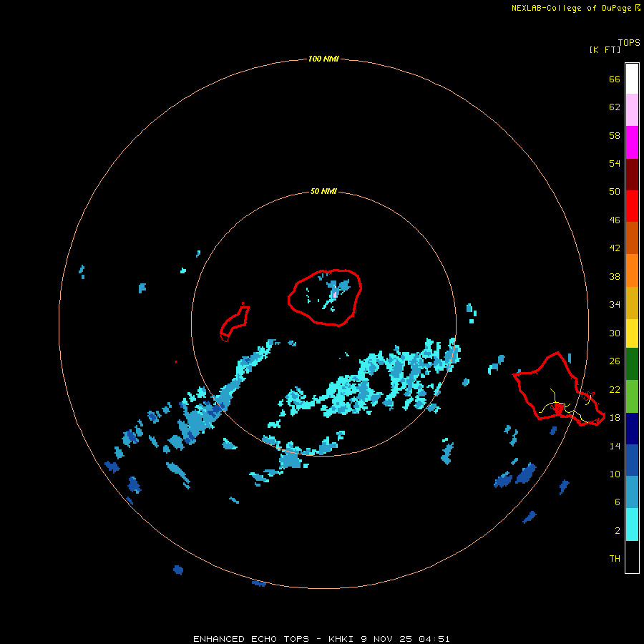Image resolution: width=644 pixels, height=644 pixels.
Task: Click the dark red legend swatch
Action: 632,174
